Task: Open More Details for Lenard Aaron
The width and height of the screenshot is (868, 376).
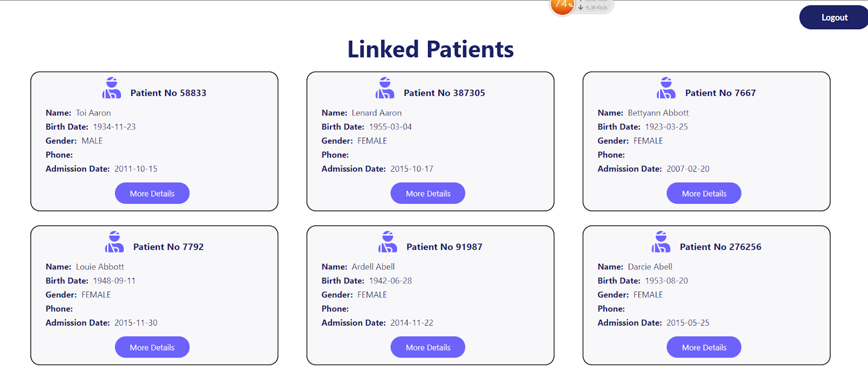Action: (x=428, y=193)
